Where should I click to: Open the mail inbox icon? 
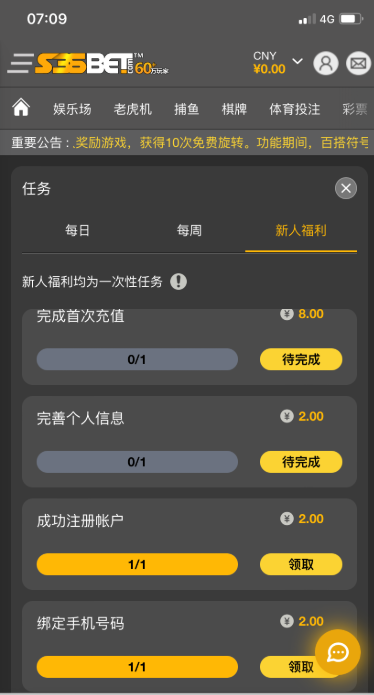point(358,63)
